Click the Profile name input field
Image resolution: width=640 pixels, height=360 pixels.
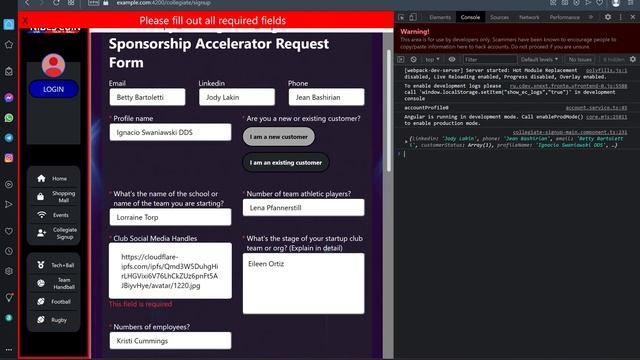[170, 132]
